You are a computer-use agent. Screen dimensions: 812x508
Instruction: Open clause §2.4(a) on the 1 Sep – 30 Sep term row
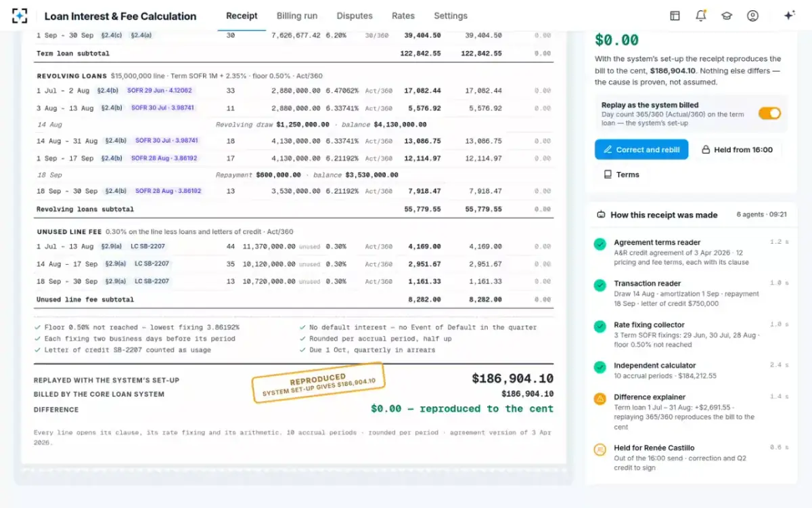141,35
